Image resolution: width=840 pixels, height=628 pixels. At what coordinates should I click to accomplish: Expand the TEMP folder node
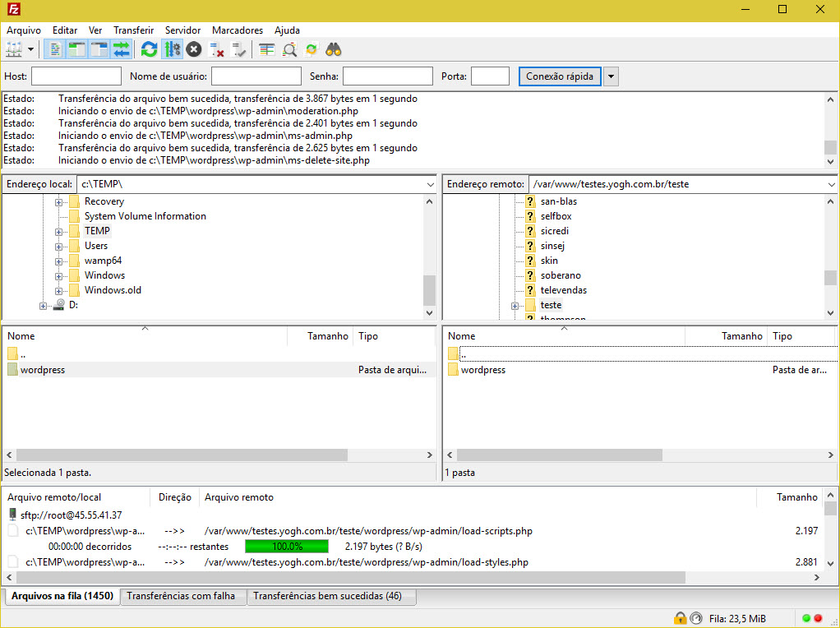coord(59,232)
